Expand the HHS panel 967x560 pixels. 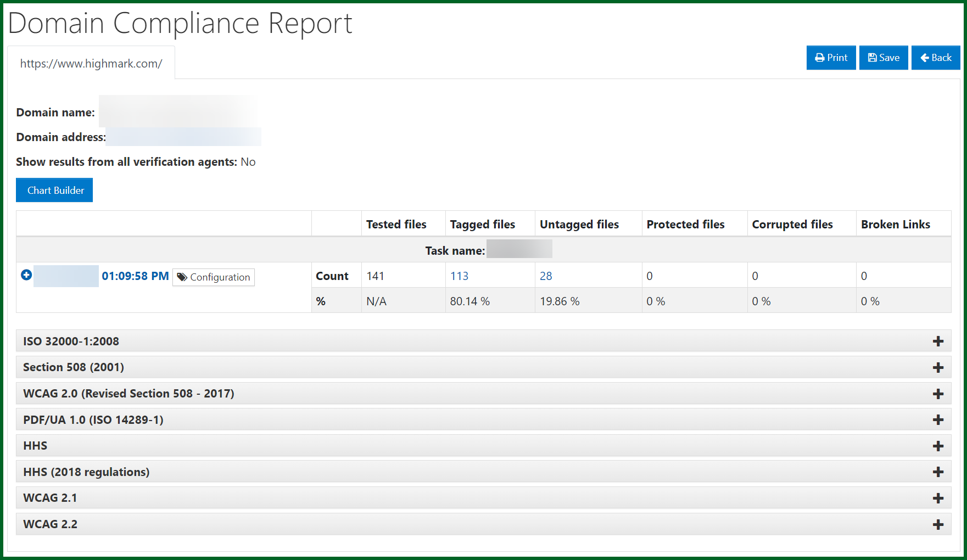(483, 446)
